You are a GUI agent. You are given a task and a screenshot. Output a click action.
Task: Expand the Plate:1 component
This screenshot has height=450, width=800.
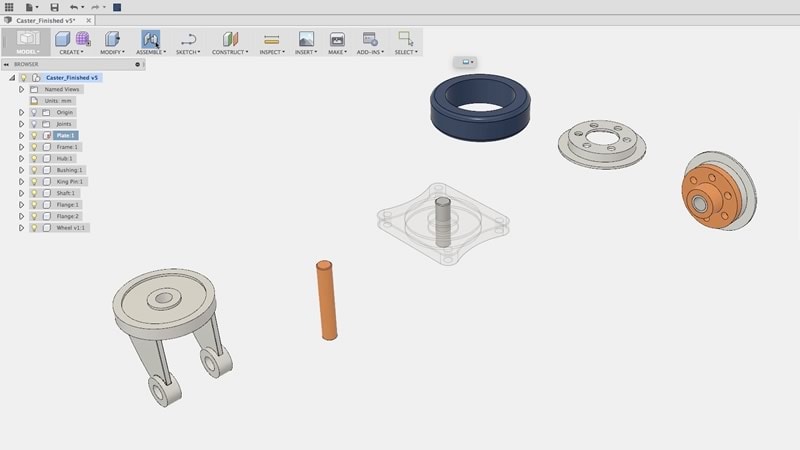pos(21,136)
